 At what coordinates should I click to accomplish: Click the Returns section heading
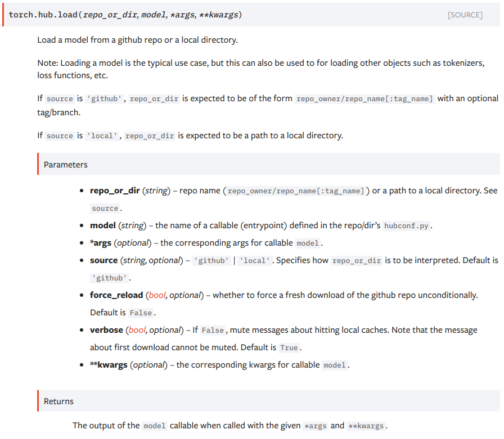[x=58, y=401]
